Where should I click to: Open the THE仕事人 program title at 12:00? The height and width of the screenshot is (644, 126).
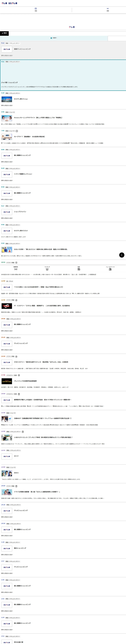(x=39, y=287)
